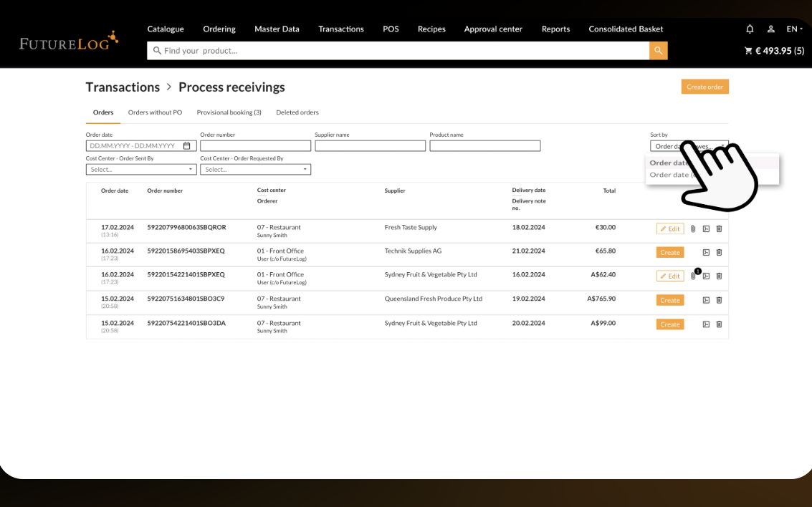This screenshot has width=812, height=507.
Task: Create receiving for the A$99.00 order
Action: click(670, 324)
